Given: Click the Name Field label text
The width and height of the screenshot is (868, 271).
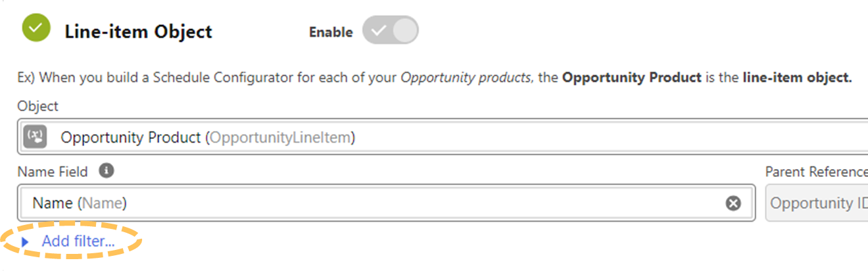Looking at the screenshot, I should point(53,172).
